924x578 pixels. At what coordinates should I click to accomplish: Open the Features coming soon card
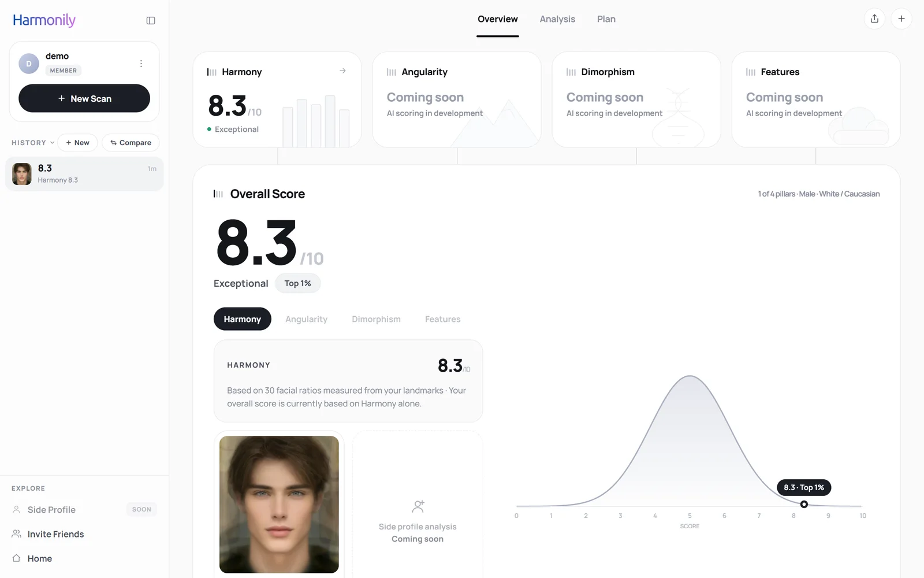[816, 99]
